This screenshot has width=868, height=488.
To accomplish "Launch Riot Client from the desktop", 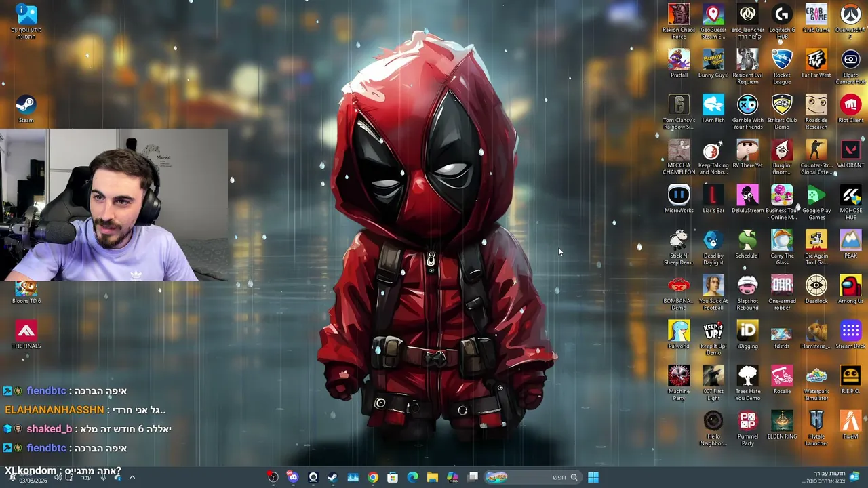I will coord(850,108).
